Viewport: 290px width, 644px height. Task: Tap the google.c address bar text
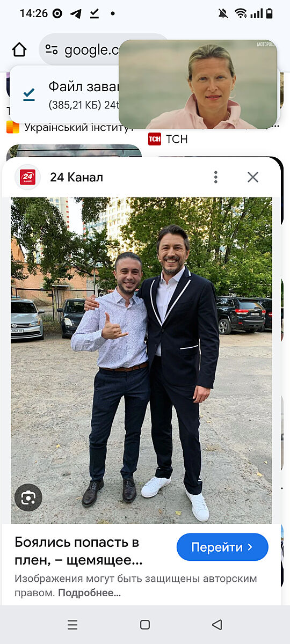click(x=91, y=50)
